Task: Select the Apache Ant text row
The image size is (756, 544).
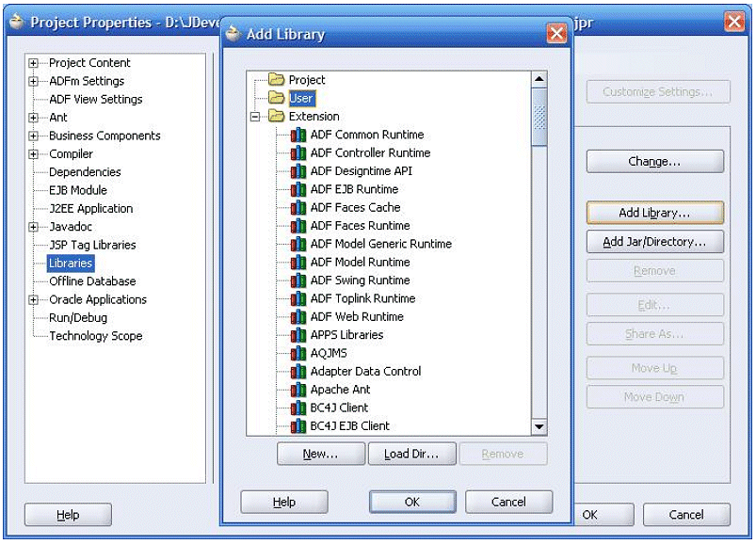Action: click(341, 390)
